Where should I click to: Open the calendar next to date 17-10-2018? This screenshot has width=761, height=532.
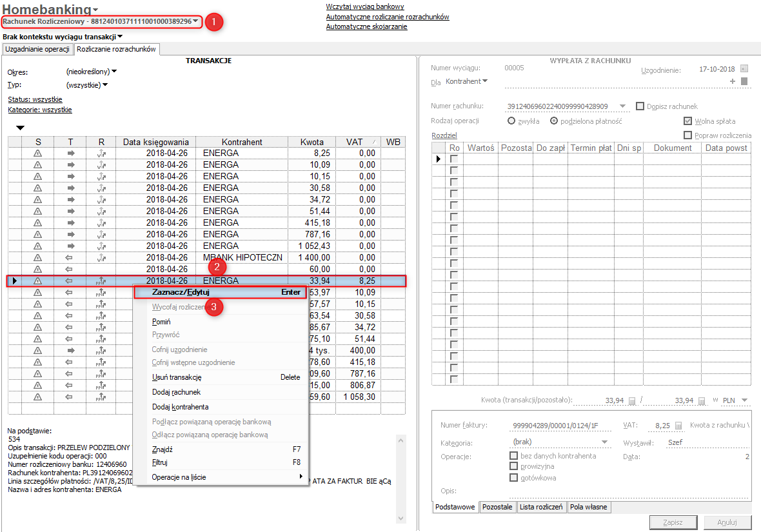click(x=744, y=69)
